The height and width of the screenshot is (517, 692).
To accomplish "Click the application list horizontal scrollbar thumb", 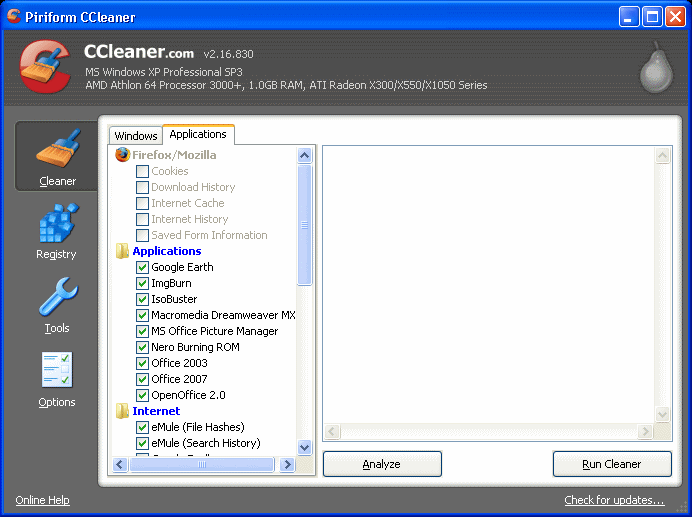I will tap(202, 464).
